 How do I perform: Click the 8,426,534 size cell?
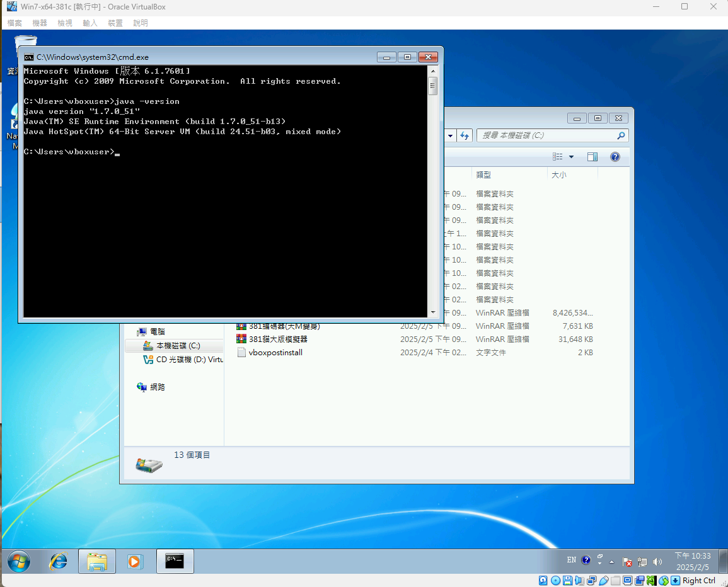[x=572, y=313]
